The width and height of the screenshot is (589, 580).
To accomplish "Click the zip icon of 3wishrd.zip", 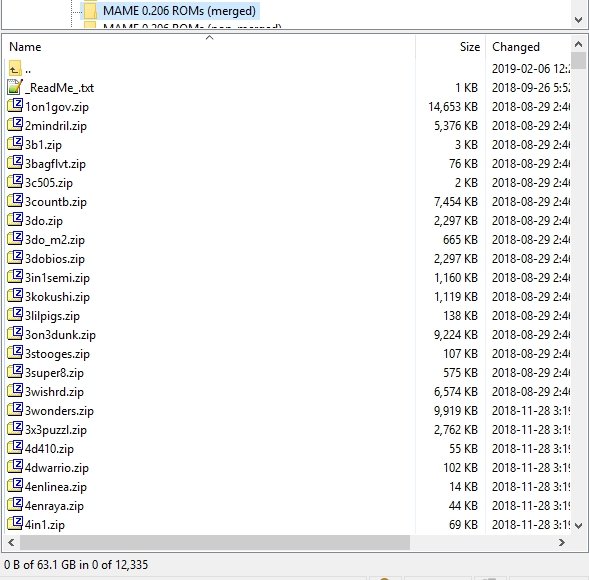I will tap(15, 390).
